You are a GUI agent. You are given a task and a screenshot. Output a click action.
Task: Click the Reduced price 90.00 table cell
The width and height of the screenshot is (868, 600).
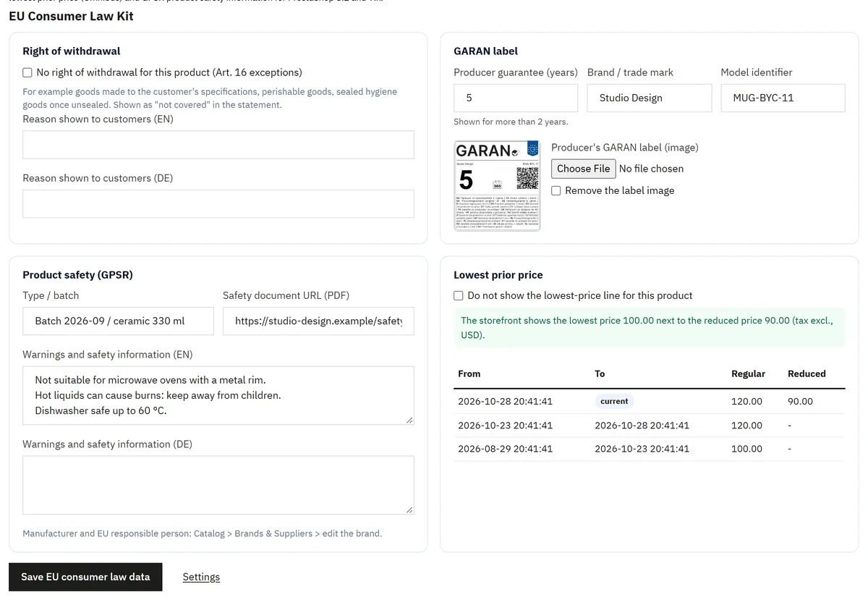pyautogui.click(x=800, y=401)
